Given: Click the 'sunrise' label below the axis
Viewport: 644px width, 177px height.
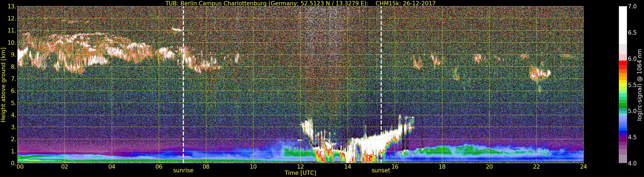Looking at the screenshot, I should [x=183, y=170].
